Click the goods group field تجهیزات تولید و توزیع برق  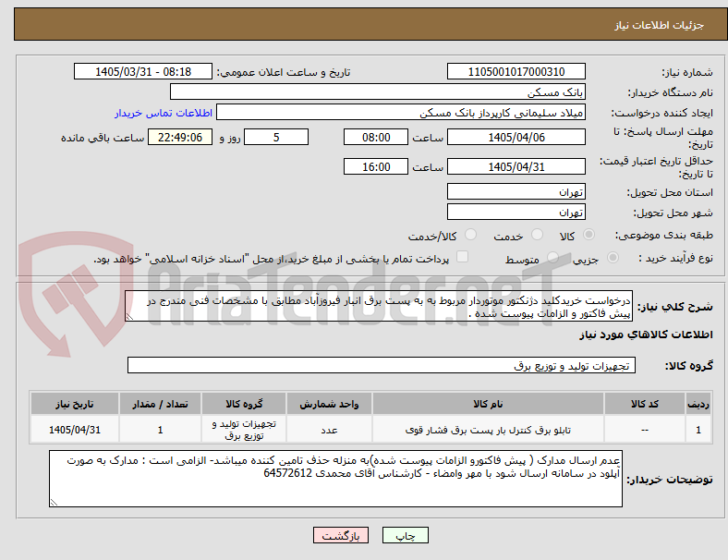tap(382, 365)
